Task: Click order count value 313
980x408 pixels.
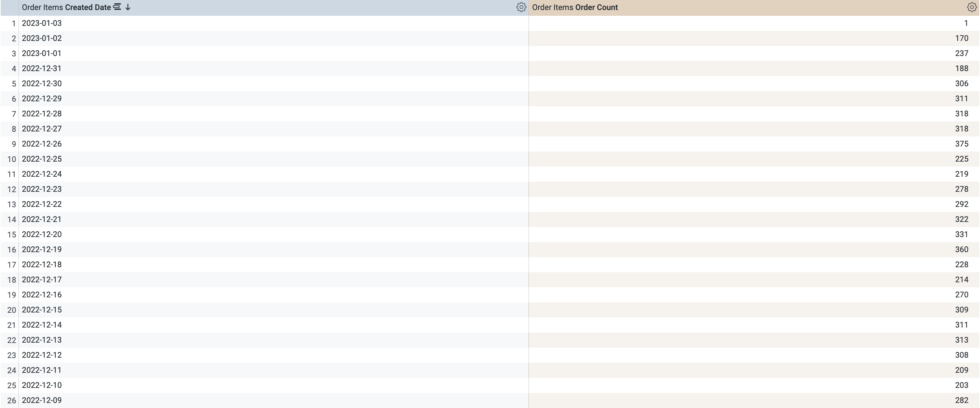Action: (962, 340)
